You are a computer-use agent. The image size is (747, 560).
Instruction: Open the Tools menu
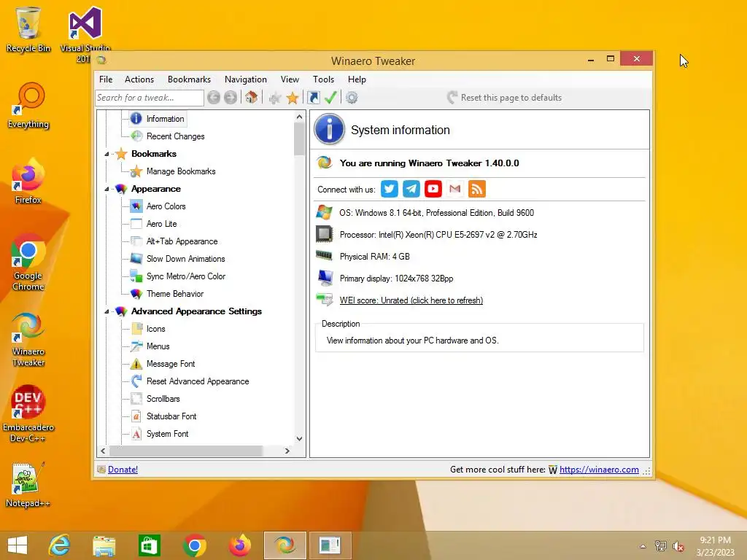pyautogui.click(x=323, y=79)
